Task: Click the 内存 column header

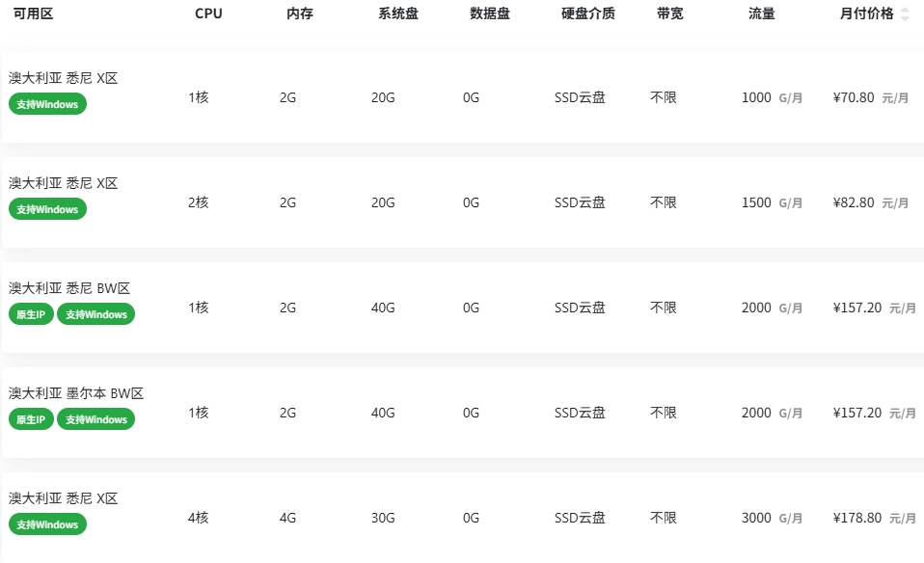Action: [x=300, y=14]
